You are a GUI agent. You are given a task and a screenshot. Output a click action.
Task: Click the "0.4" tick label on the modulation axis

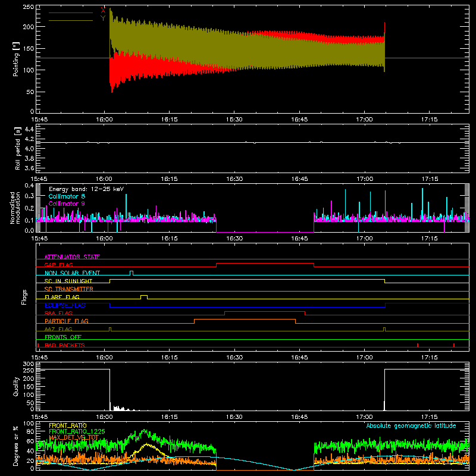pos(29,185)
